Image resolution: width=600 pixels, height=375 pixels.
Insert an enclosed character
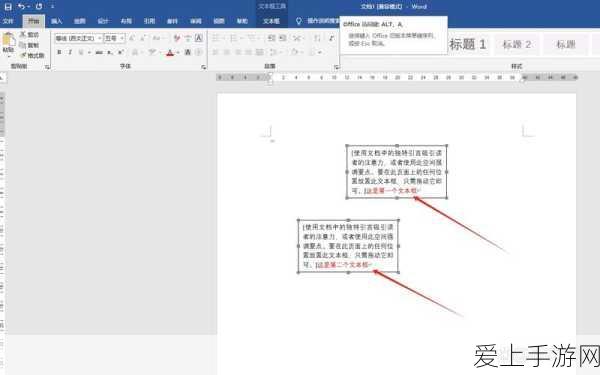click(x=199, y=52)
